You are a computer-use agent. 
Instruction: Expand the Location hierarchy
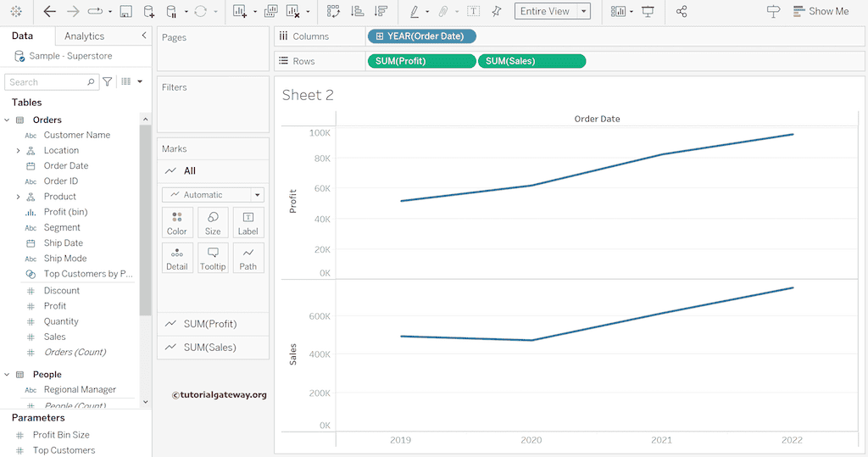click(18, 151)
